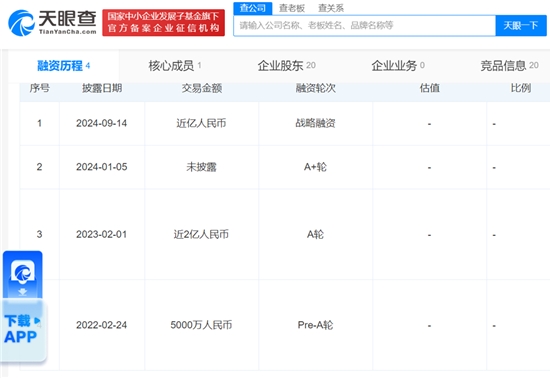Click the 序号 column header
550x378 pixels.
[40, 88]
